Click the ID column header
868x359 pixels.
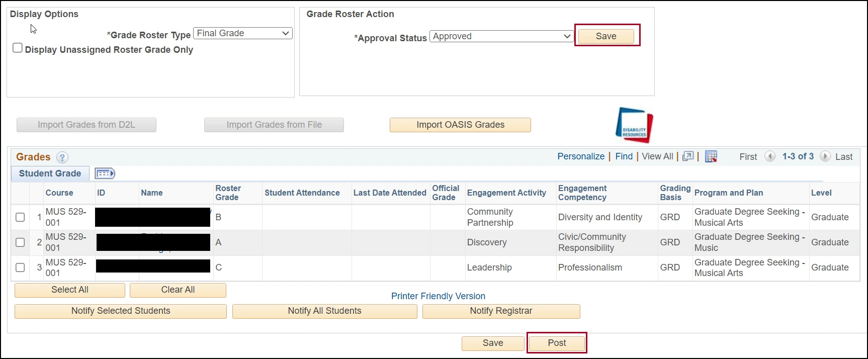[x=101, y=193]
